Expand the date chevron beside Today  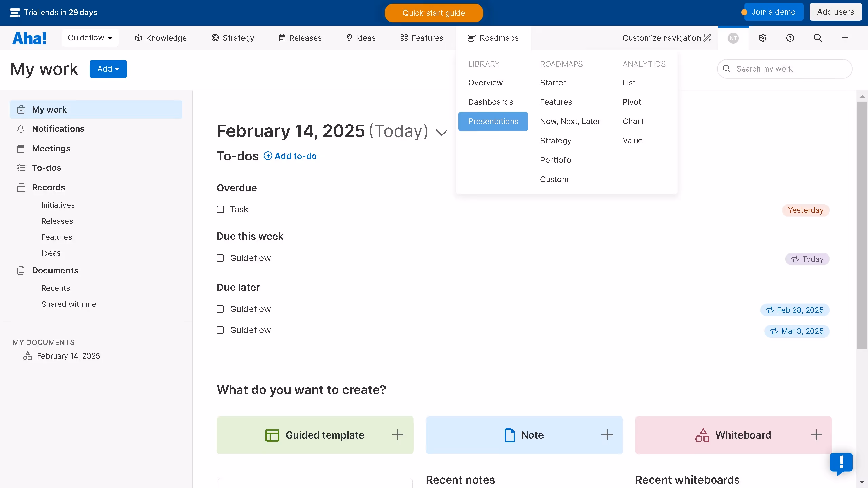(441, 132)
